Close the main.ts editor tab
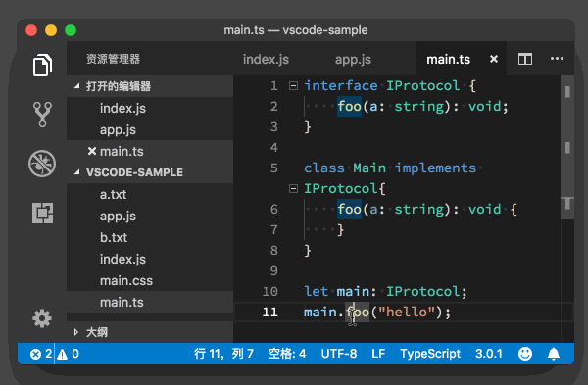Image resolution: width=588 pixels, height=385 pixels. pos(494,59)
